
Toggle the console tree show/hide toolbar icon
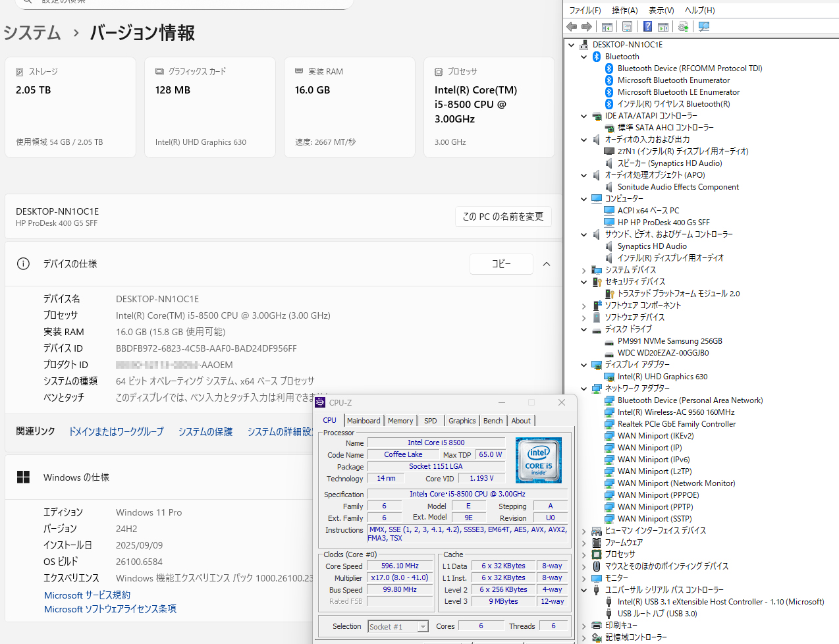(607, 27)
